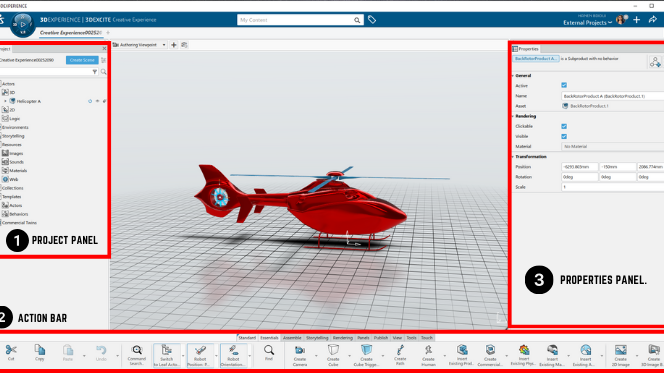The image size is (664, 373).
Task: Open the External Projects selector
Action: 587,22
